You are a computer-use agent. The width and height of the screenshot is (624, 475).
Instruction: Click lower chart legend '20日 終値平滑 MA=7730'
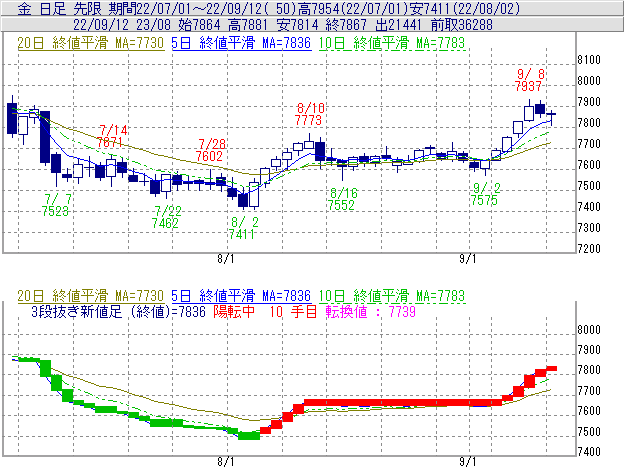pos(91,296)
